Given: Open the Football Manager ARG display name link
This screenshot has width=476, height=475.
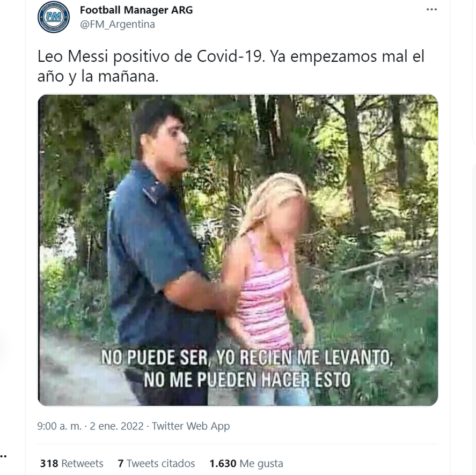Looking at the screenshot, I should (136, 10).
